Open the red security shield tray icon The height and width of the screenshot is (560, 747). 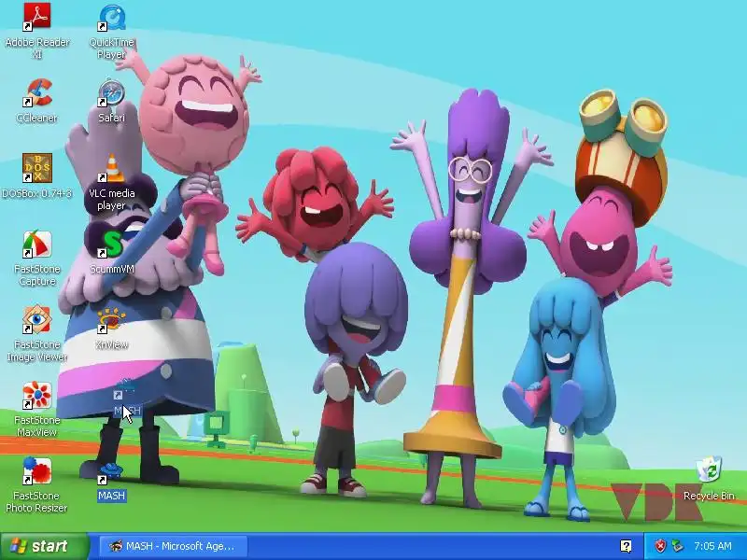click(660, 546)
